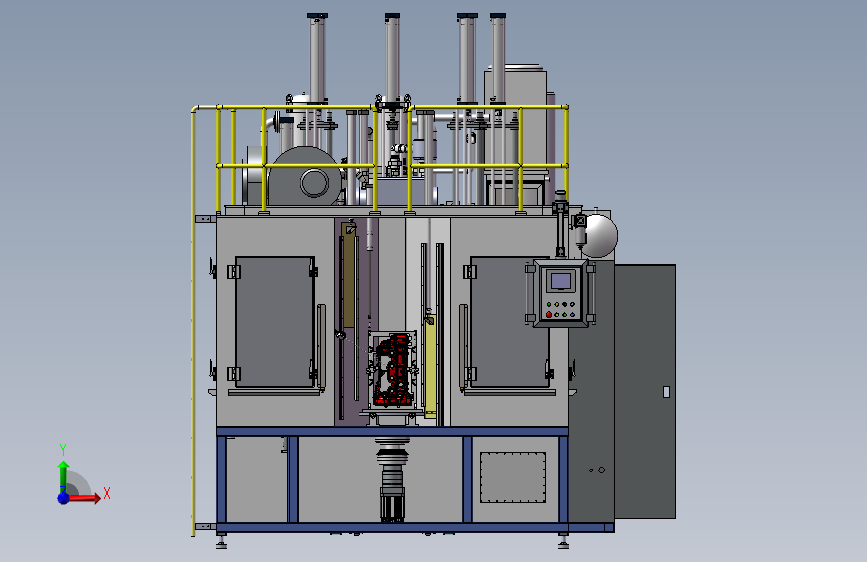Viewport: 867px width, 562px height.
Task: Select the leftmost tall cylinder on top
Action: click(x=317, y=58)
